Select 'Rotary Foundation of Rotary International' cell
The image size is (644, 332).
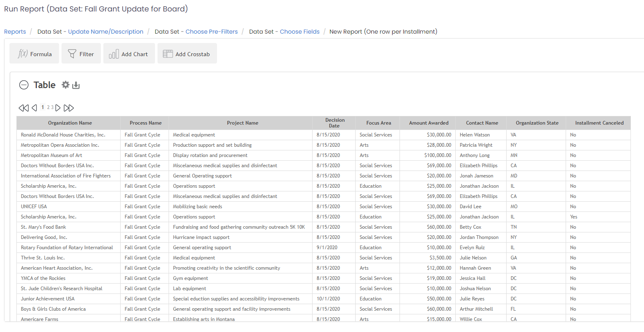[x=69, y=248]
